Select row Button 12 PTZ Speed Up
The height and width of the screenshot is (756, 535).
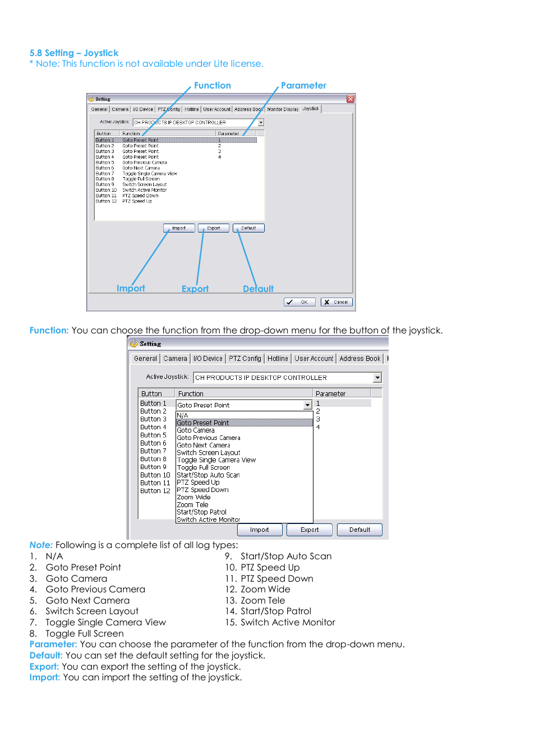[x=176, y=201]
